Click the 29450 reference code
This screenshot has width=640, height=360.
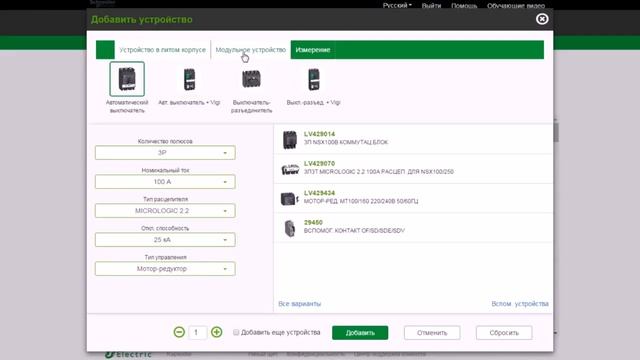[313, 222]
